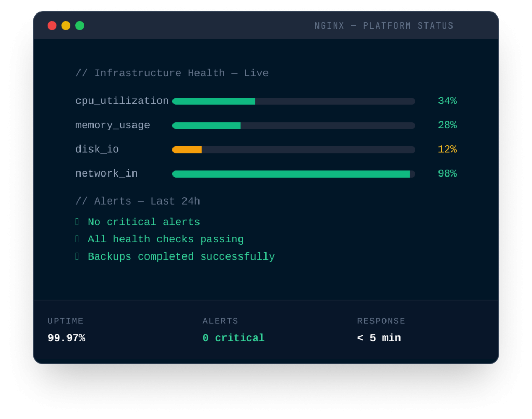The height and width of the screenshot is (419, 532).
Task: Open the No critical alerts message
Action: (144, 222)
